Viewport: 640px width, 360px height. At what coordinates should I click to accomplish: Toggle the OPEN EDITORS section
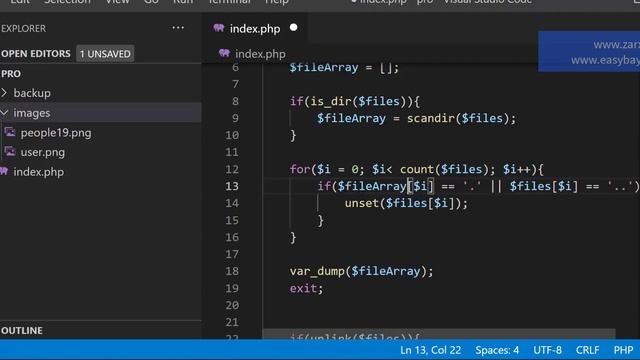[36, 53]
